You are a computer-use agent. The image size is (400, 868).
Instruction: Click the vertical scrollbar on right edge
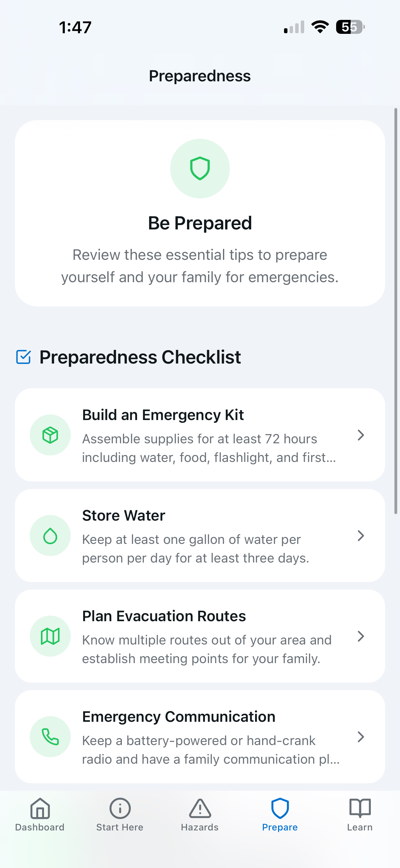[x=396, y=311]
